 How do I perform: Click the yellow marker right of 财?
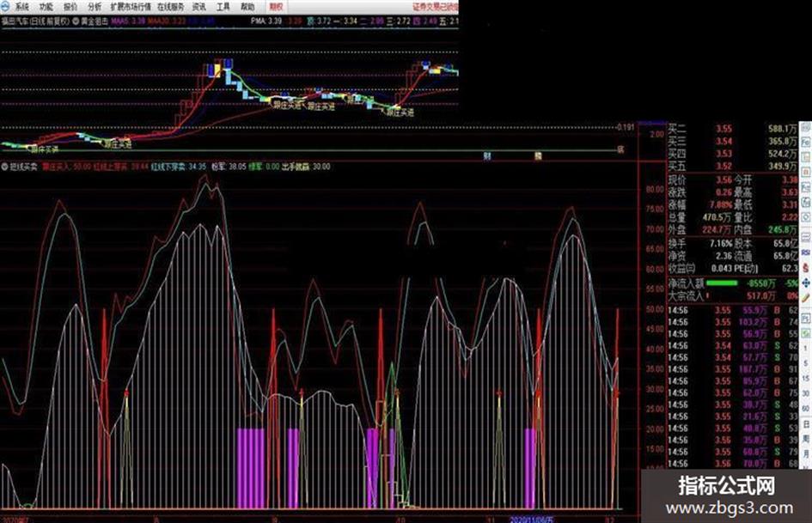click(538, 155)
